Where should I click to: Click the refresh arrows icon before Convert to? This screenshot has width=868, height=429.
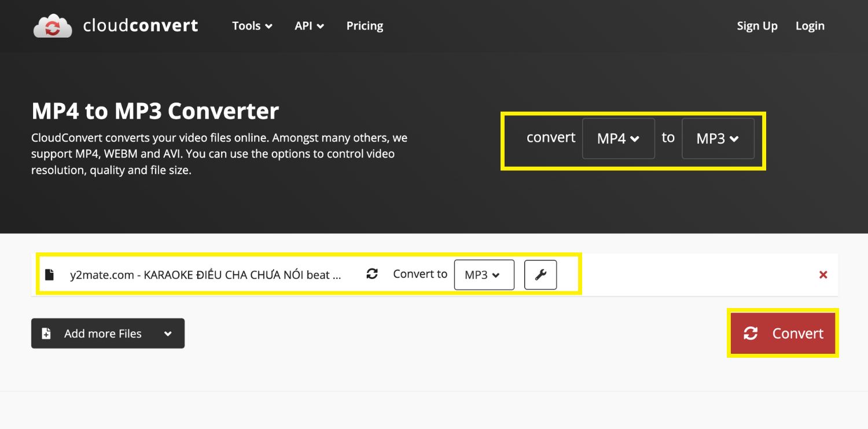[x=372, y=274]
